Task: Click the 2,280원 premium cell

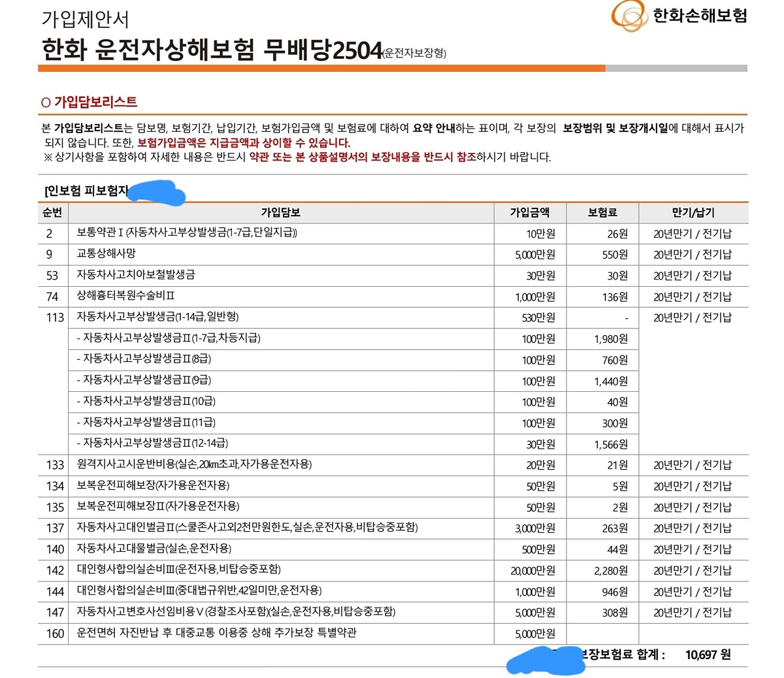Action: point(610,570)
